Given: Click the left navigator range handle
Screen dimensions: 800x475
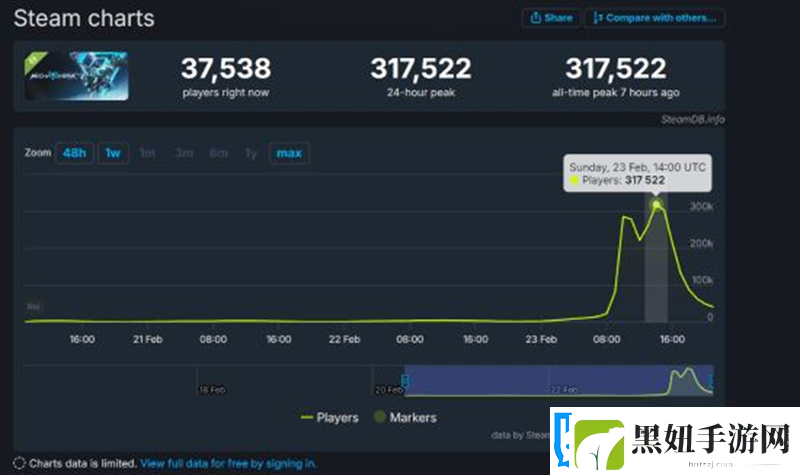Looking at the screenshot, I should (x=405, y=381).
